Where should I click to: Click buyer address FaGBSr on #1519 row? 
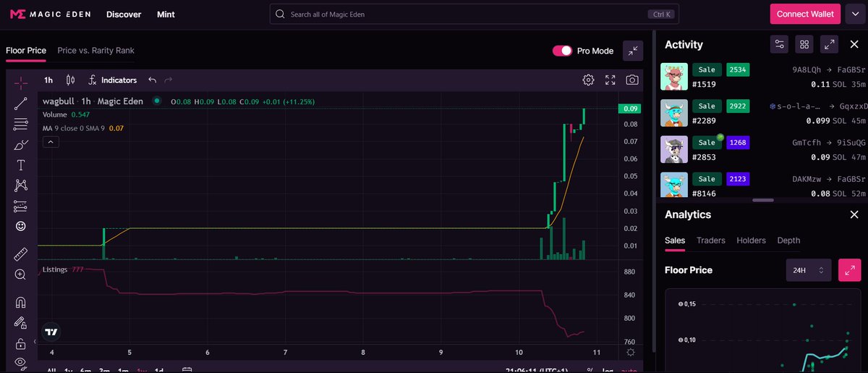[x=850, y=70]
